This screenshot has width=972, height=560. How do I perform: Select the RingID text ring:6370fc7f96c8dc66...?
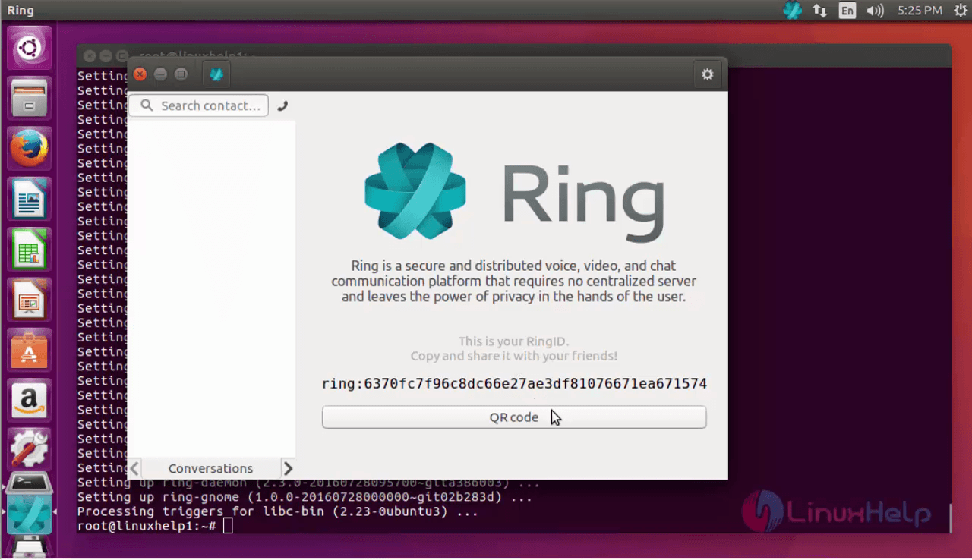(x=514, y=384)
